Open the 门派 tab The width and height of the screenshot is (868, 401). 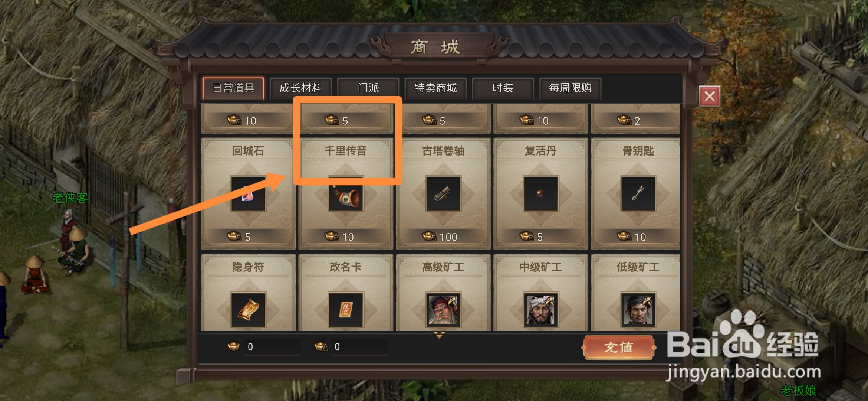point(368,88)
